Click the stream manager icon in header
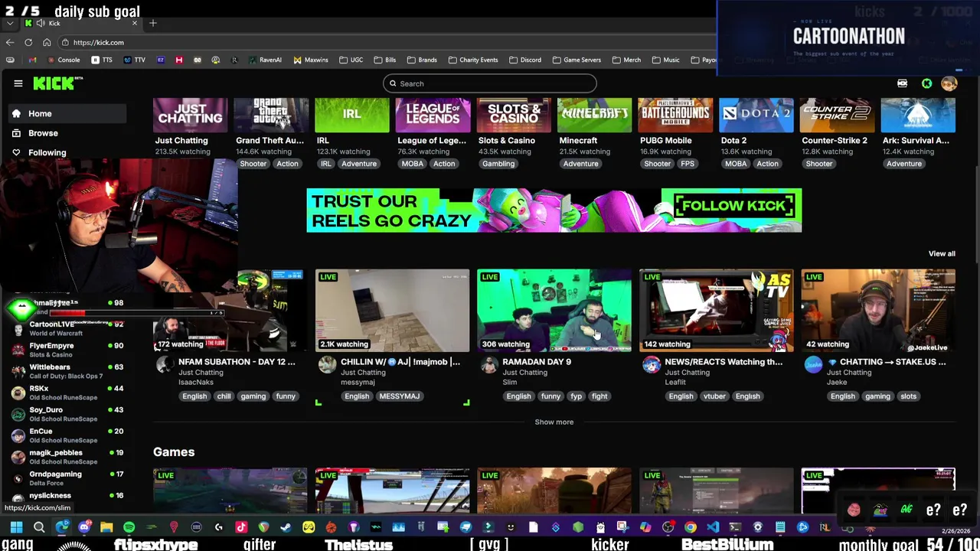 tap(903, 83)
